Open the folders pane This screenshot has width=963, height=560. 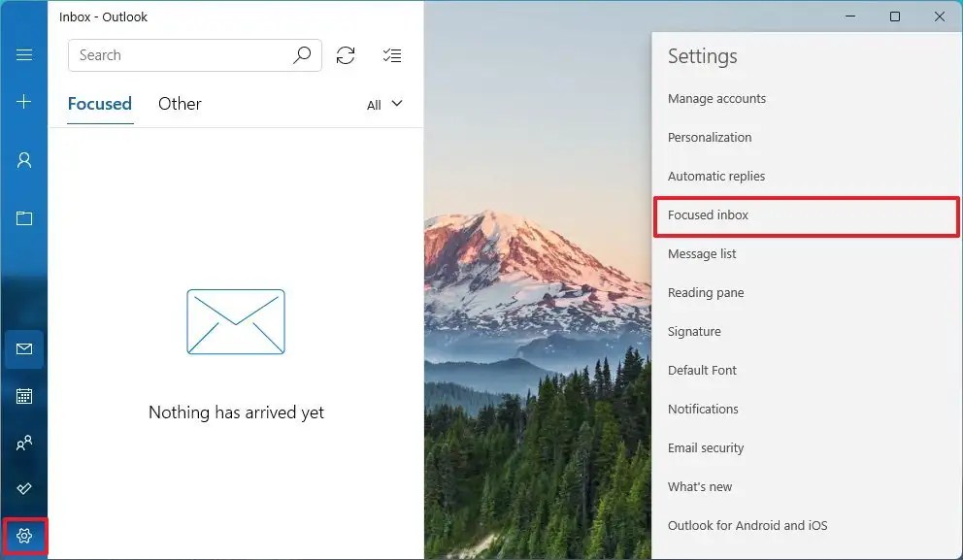[x=24, y=218]
